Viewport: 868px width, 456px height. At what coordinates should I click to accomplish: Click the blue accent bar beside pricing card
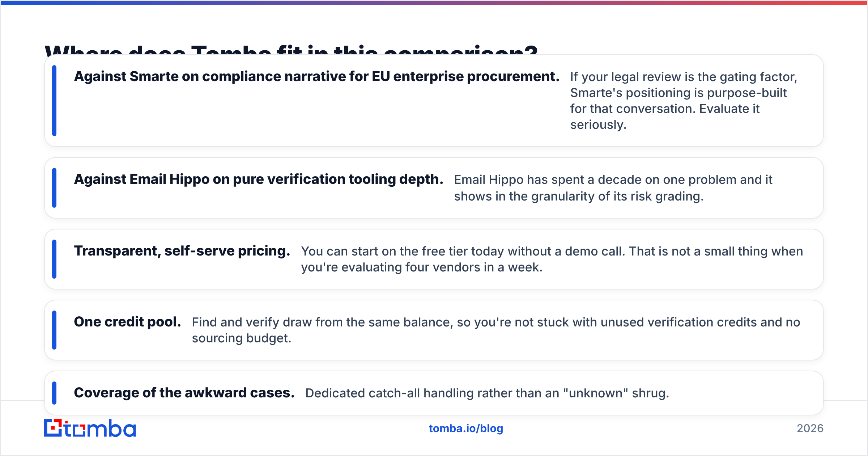click(x=54, y=259)
